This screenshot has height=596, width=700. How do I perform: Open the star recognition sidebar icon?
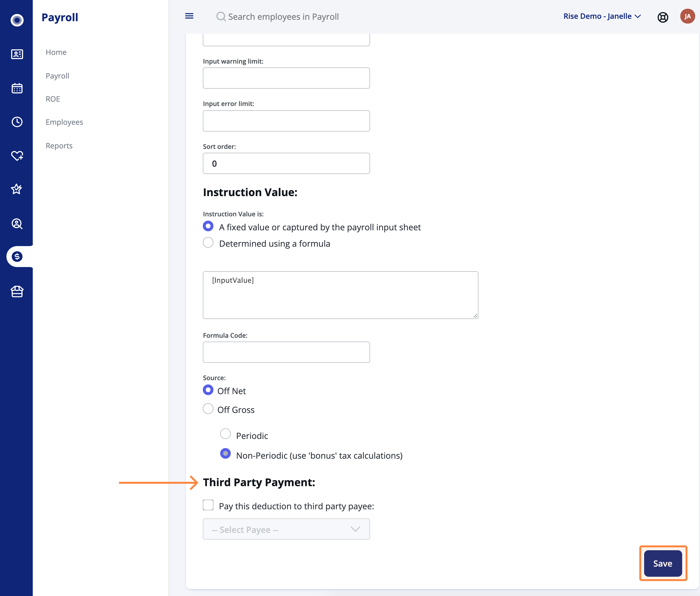pos(17,189)
